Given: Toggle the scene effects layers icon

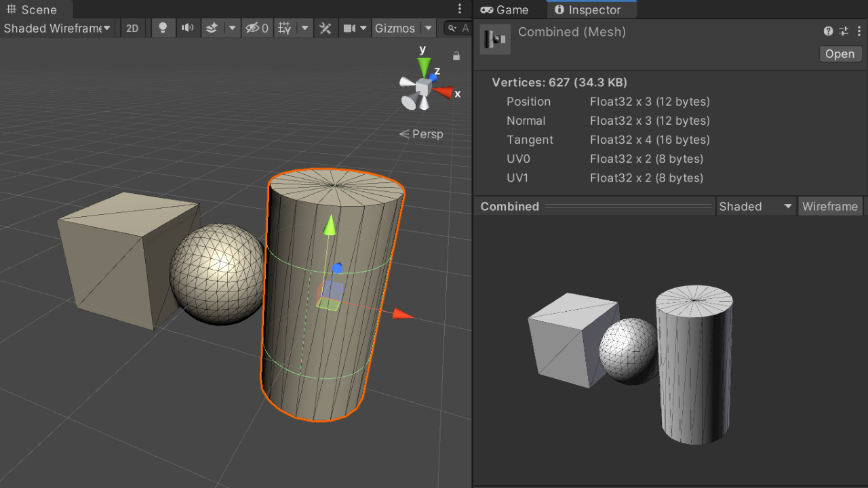Looking at the screenshot, I should [212, 28].
